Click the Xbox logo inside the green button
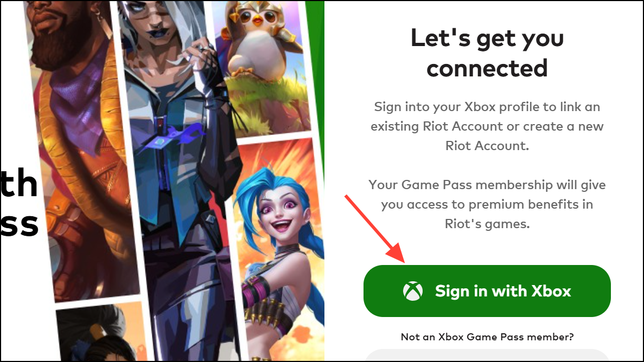Viewport: 644px width, 362px height. [413, 291]
